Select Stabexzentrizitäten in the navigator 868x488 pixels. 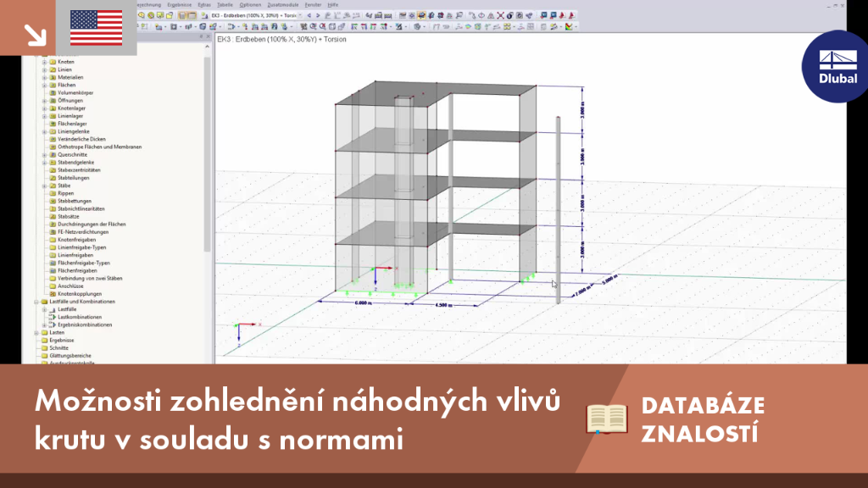pos(79,170)
